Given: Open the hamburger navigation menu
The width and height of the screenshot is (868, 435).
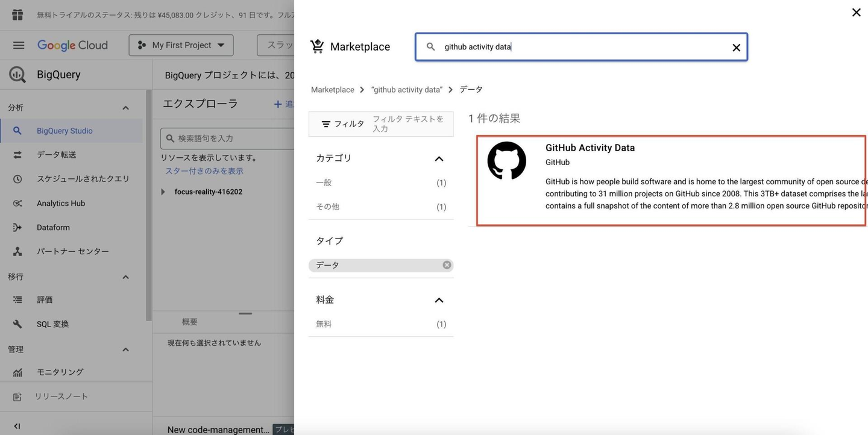Looking at the screenshot, I should point(19,45).
